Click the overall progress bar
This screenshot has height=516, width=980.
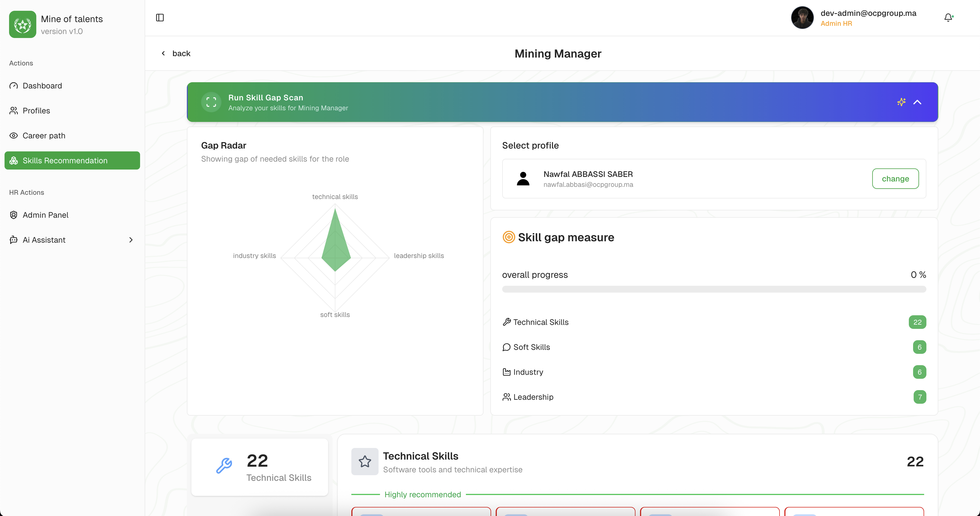[714, 289]
